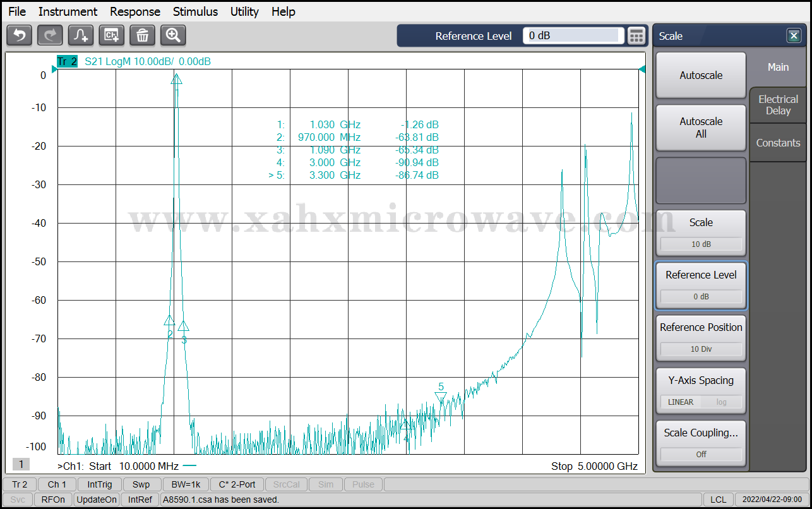This screenshot has height=509, width=812.
Task: Open the File menu
Action: [17, 11]
